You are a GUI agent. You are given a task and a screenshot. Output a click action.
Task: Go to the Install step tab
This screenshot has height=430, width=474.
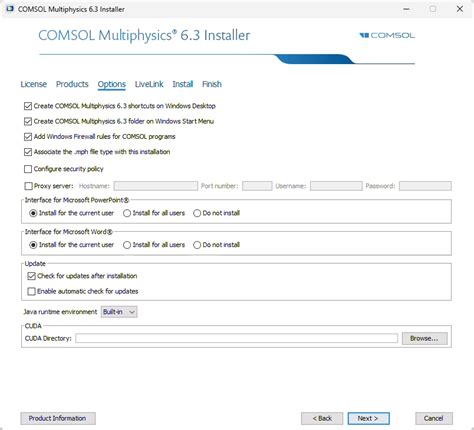point(183,84)
